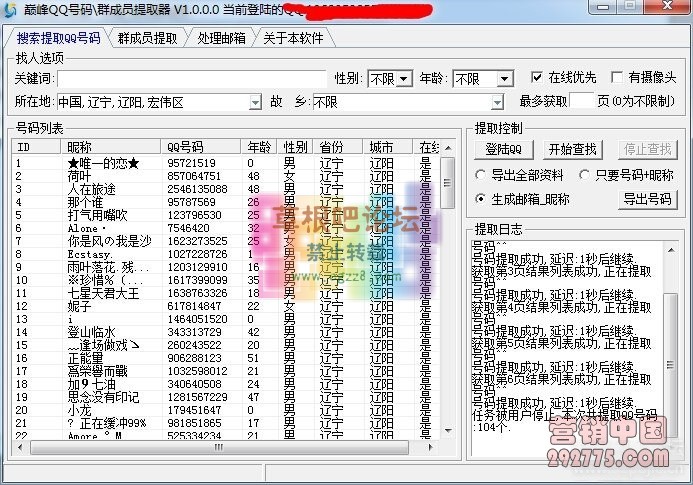Click the list's horizontal scrollbar thumb
Screen dimensions: 693x485
click(x=219, y=447)
